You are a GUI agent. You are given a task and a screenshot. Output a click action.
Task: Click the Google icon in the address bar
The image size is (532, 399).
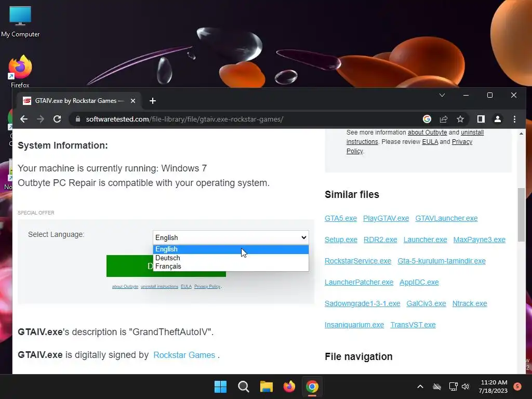[x=427, y=119]
